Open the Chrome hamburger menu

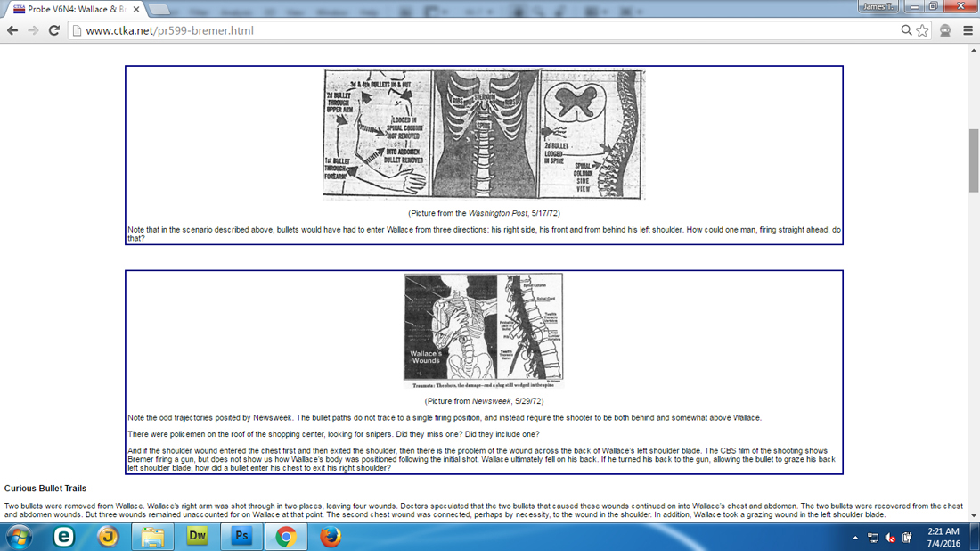(x=968, y=30)
